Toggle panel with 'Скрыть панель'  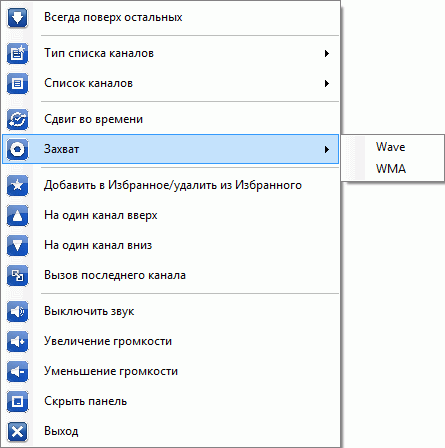pyautogui.click(x=171, y=401)
